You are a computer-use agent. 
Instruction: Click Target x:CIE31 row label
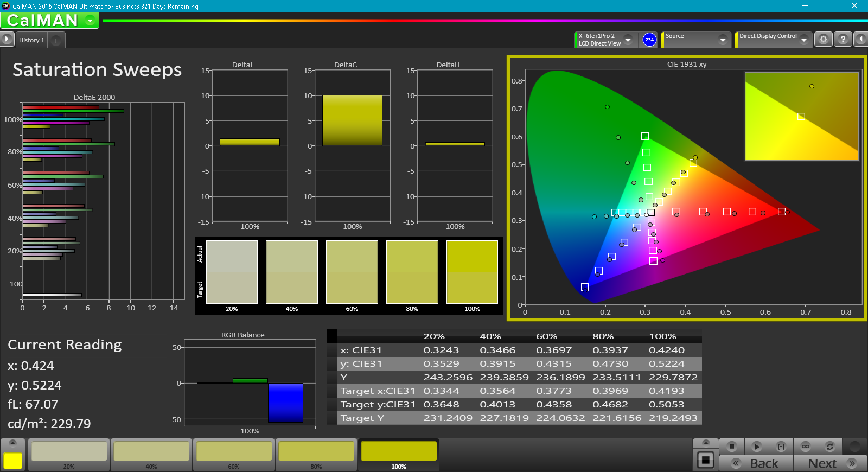378,391
